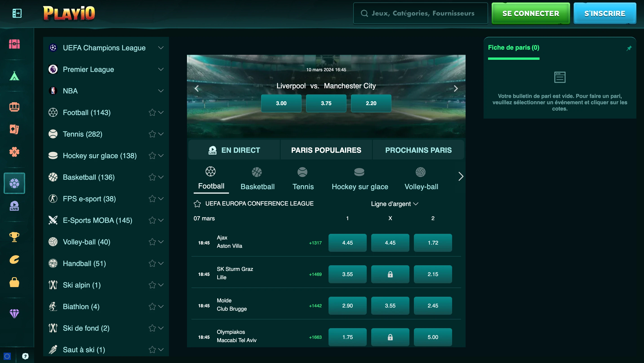Go to previous banner with left arrow
Image resolution: width=644 pixels, height=363 pixels.
click(x=197, y=89)
